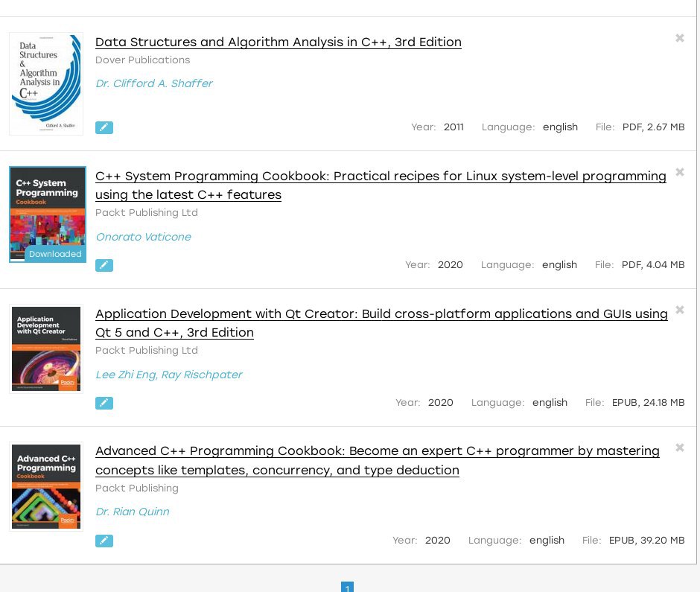Open author Dr. Rian Quinn
Screen dimensions: 700x592
[133, 512]
